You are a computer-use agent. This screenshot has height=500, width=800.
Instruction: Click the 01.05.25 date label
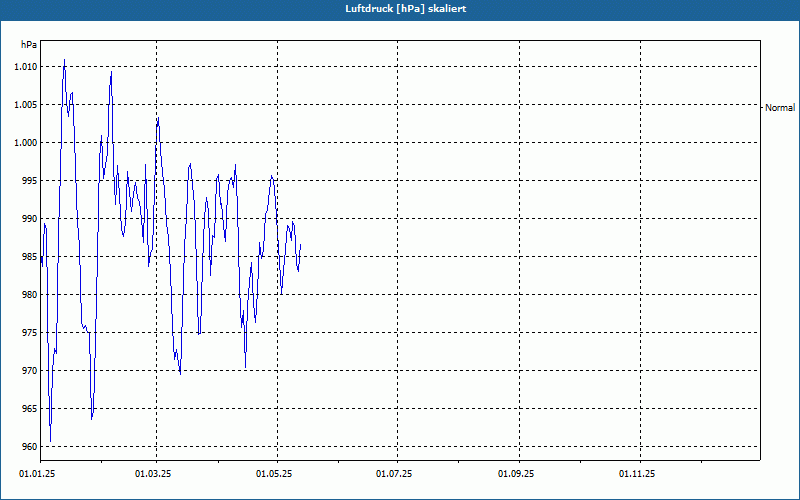pyautogui.click(x=274, y=474)
